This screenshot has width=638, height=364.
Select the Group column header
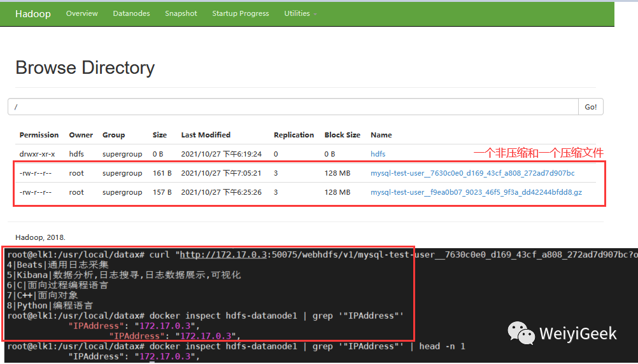click(113, 135)
